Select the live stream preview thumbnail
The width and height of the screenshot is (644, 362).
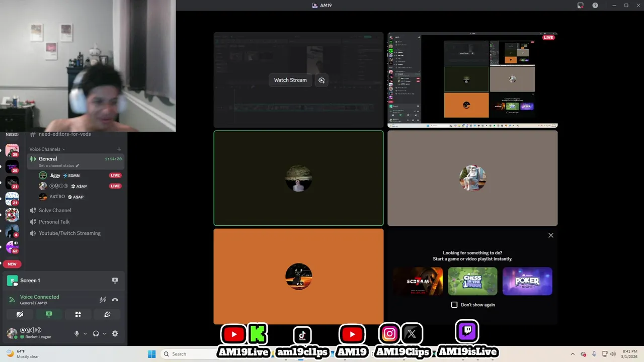[x=472, y=80]
